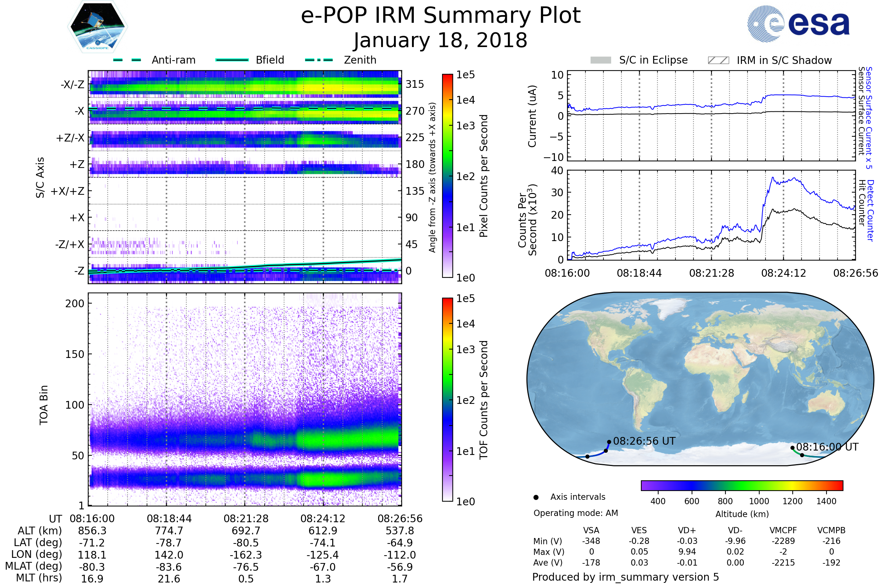The image size is (882, 588).
Task: Click the Altitude (km) color scale bar
Action: click(742, 485)
